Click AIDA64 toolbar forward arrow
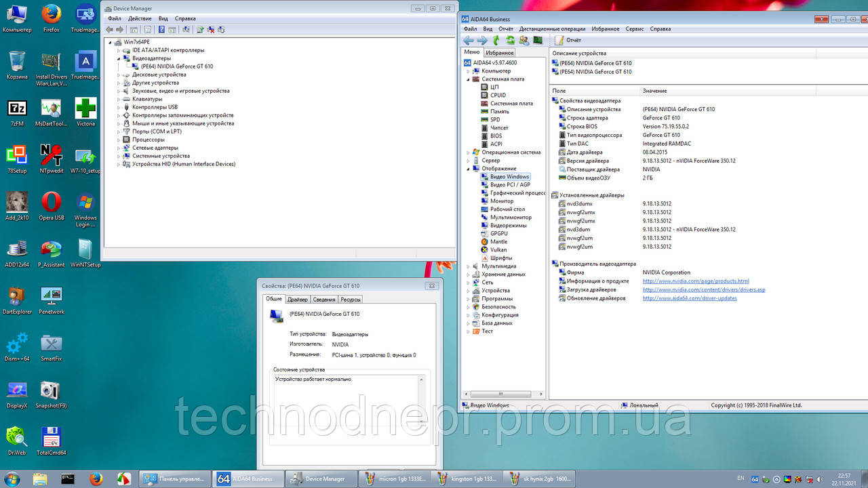The image size is (868, 488). 482,41
